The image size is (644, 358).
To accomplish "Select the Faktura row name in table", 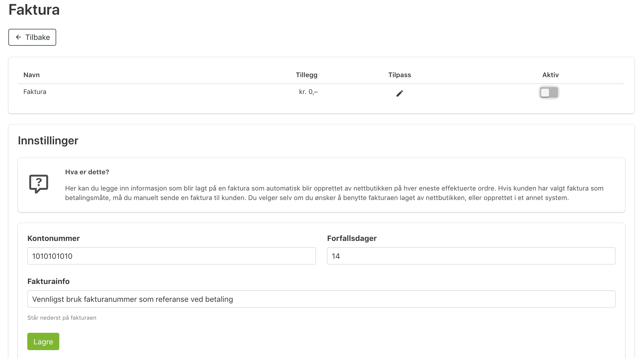I will point(35,92).
